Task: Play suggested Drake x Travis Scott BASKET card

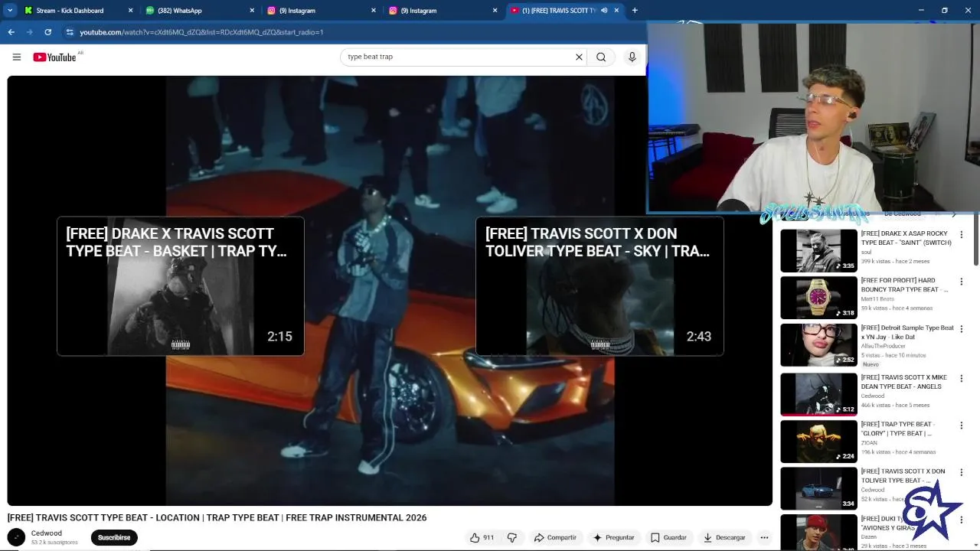Action: pos(181,286)
